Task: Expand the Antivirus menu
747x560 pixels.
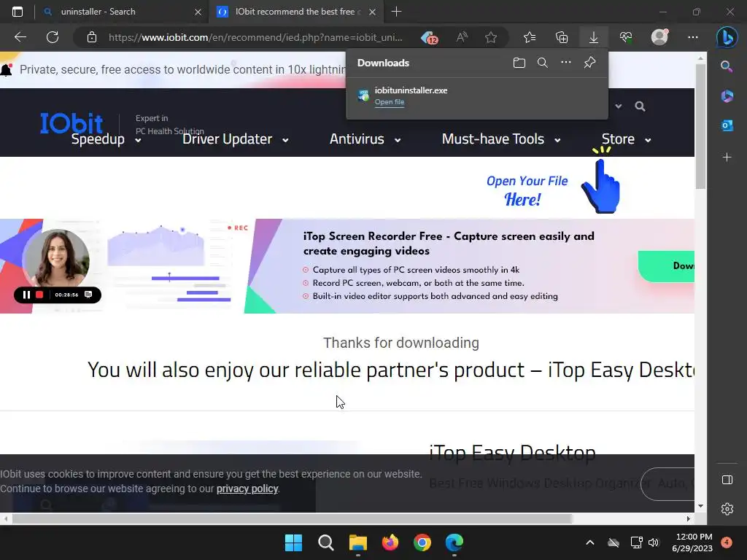Action: pos(365,139)
